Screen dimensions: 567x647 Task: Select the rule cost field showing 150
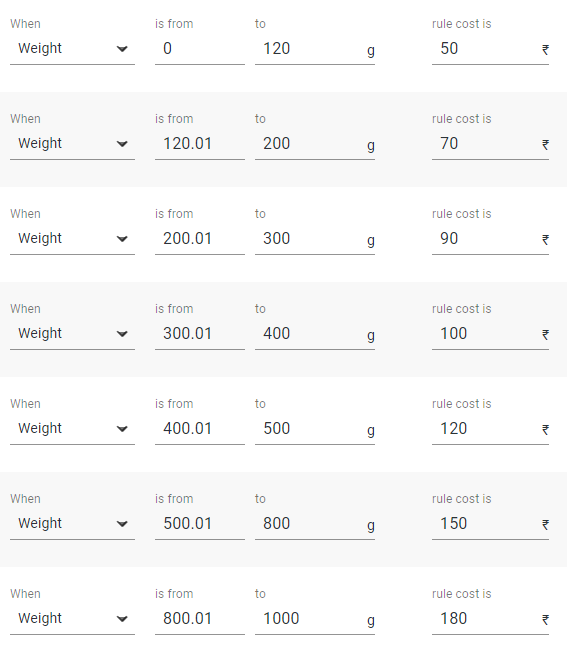click(x=490, y=523)
